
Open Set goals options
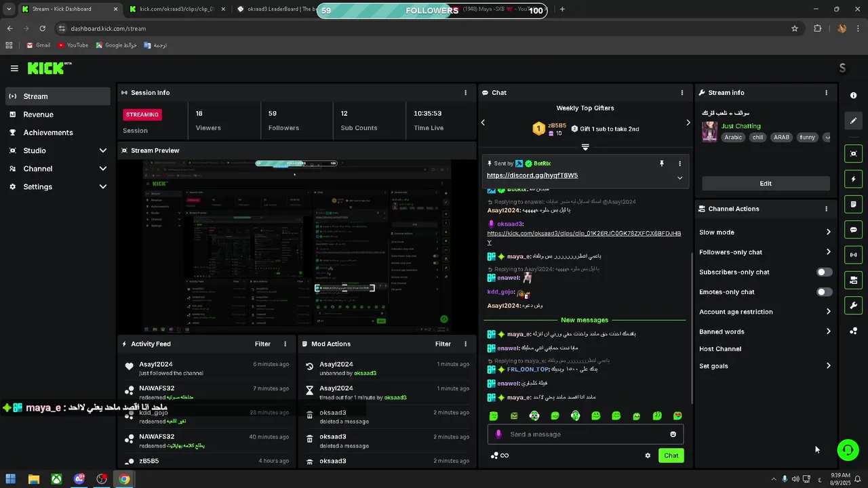click(x=765, y=366)
